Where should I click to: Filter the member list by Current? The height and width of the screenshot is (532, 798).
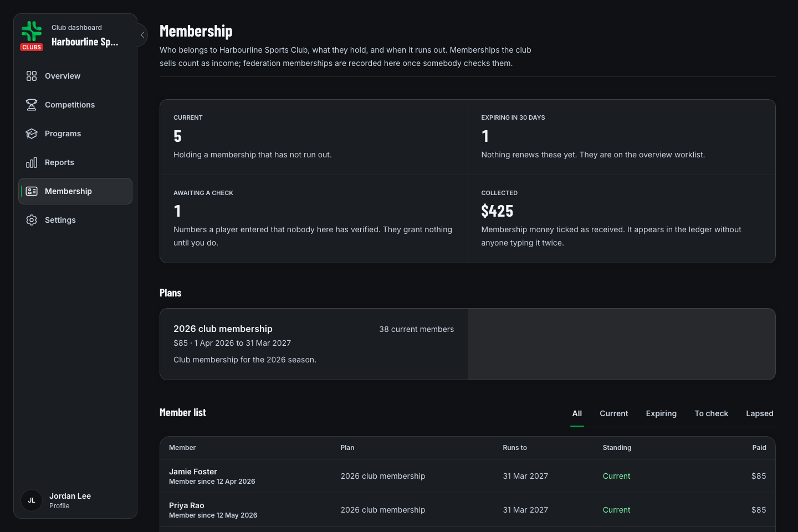614,413
